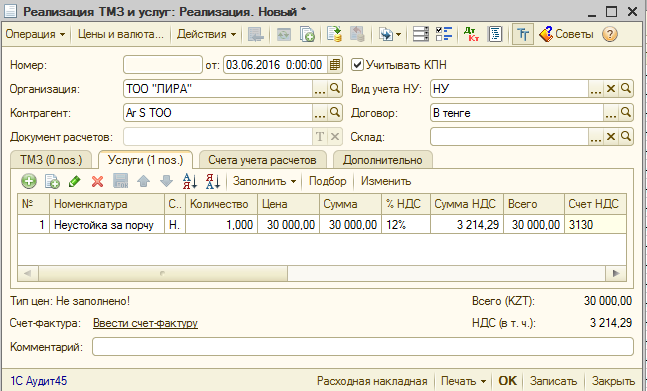Edit the current row with pencil icon

[x=75, y=181]
